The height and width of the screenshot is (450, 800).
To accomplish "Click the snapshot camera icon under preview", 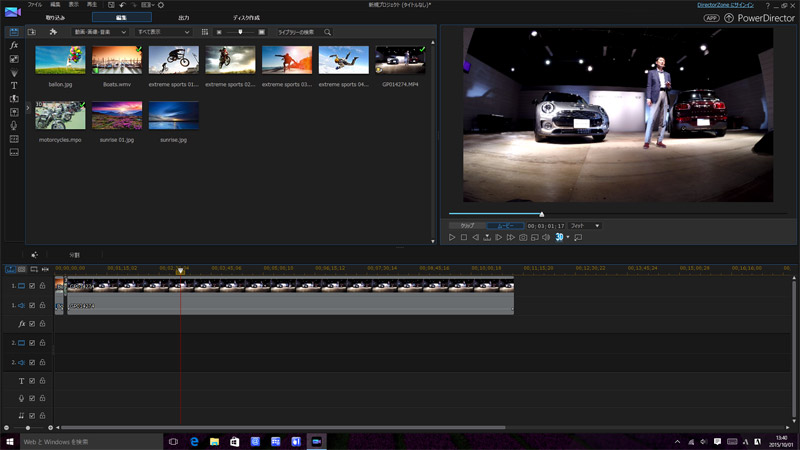I will [522, 238].
